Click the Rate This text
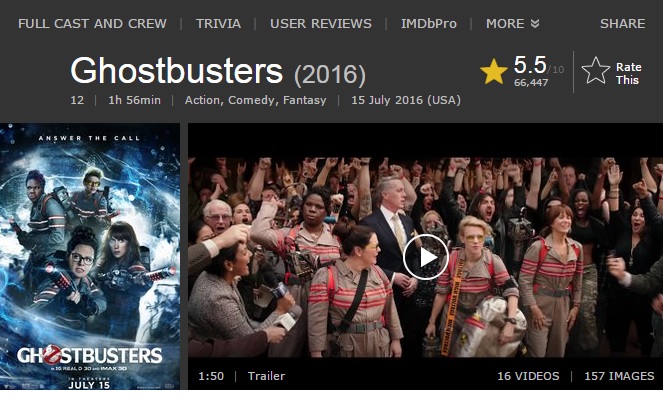 point(628,73)
